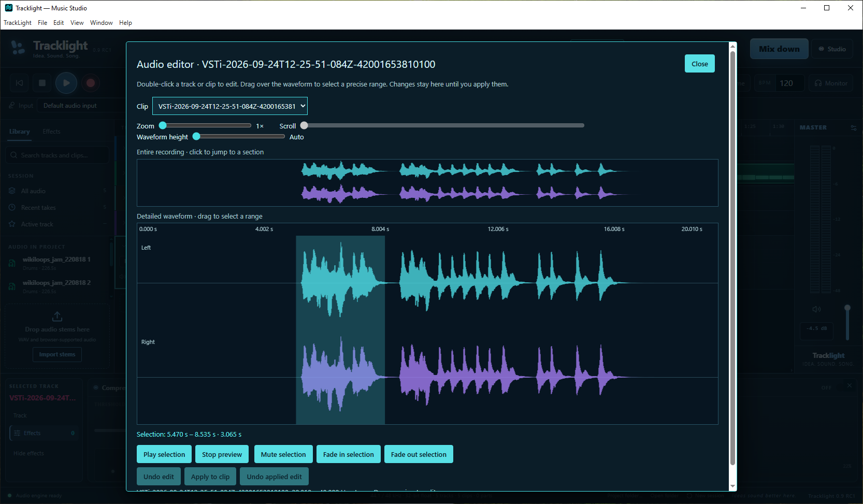Click the skip-to-start transport icon
This screenshot has height=504, width=863.
(x=19, y=83)
